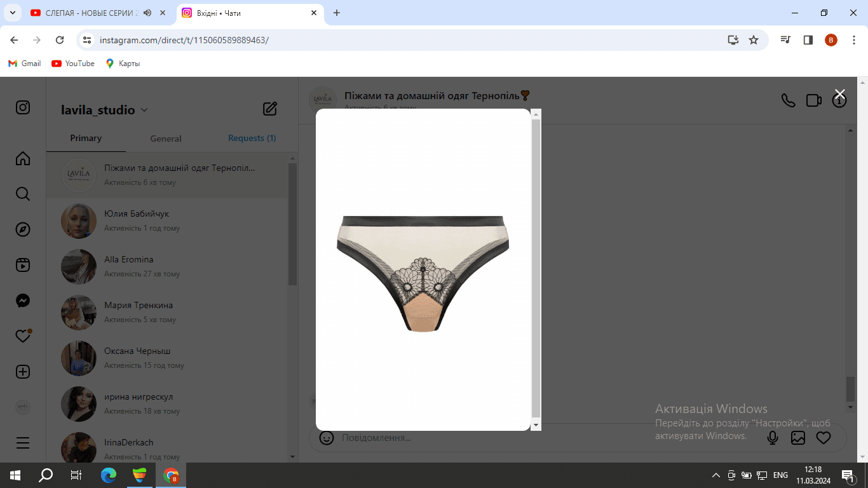This screenshot has height=488, width=868.
Task: Open the YouTube bookmark
Action: tap(73, 64)
